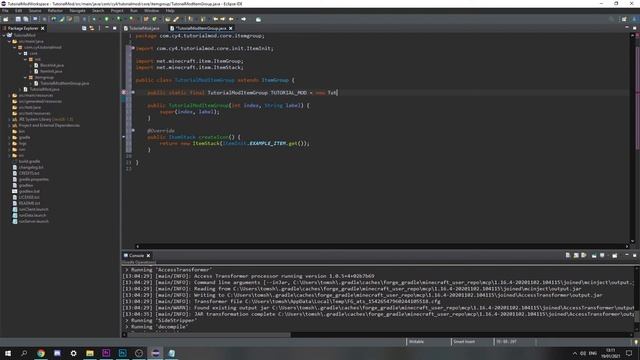Collapse the TutorialMod project node
This screenshot has width=640, height=360.
4,36
